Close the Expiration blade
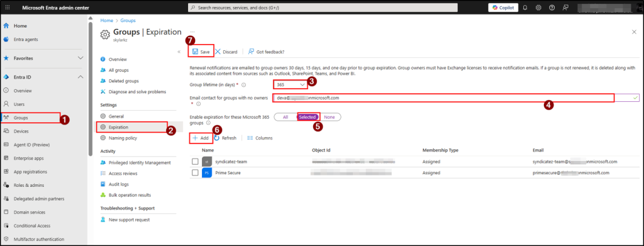 [x=634, y=31]
